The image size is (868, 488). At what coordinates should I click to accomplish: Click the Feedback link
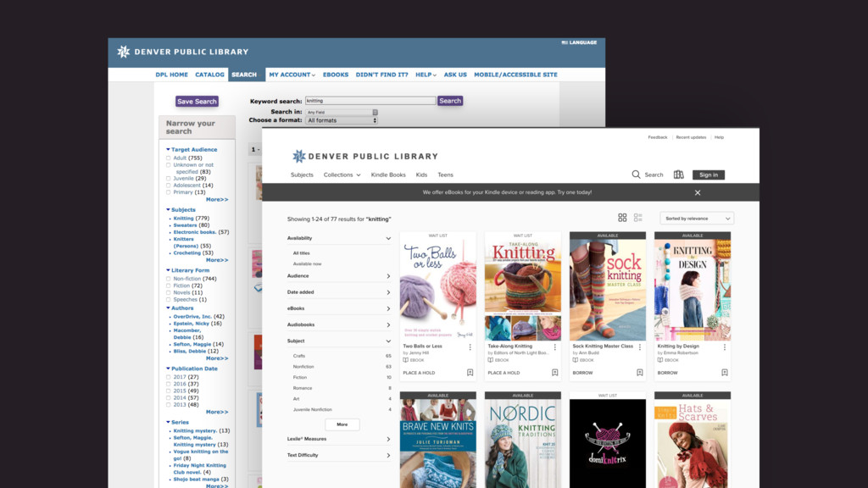pyautogui.click(x=658, y=137)
